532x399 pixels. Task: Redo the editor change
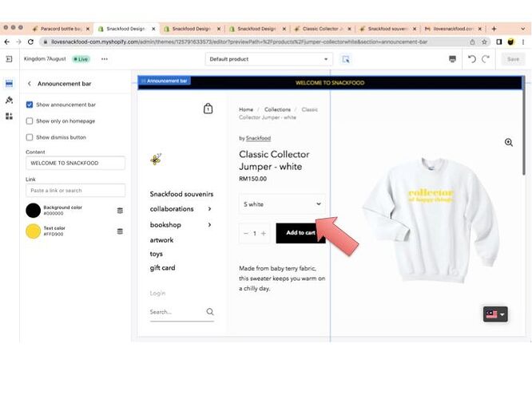[x=486, y=59]
